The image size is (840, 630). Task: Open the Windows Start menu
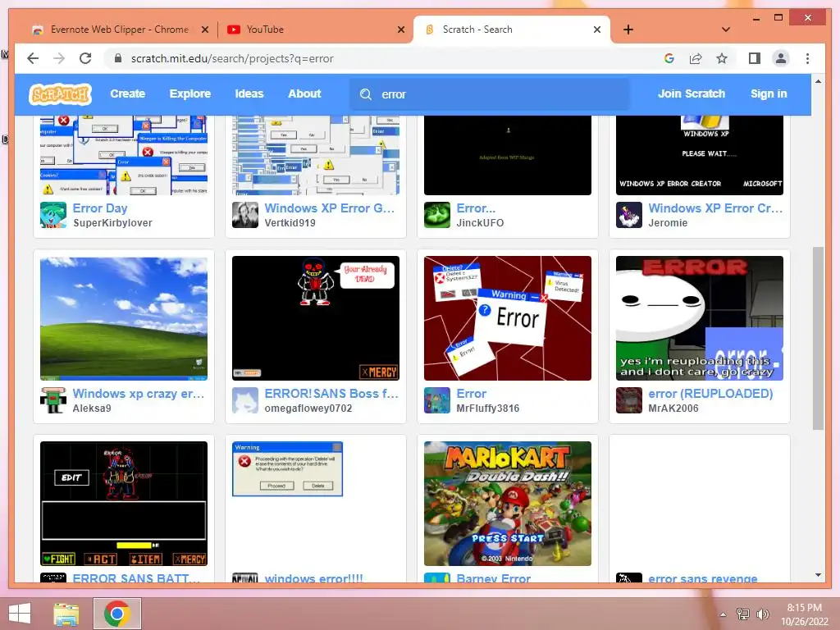pyautogui.click(x=20, y=614)
